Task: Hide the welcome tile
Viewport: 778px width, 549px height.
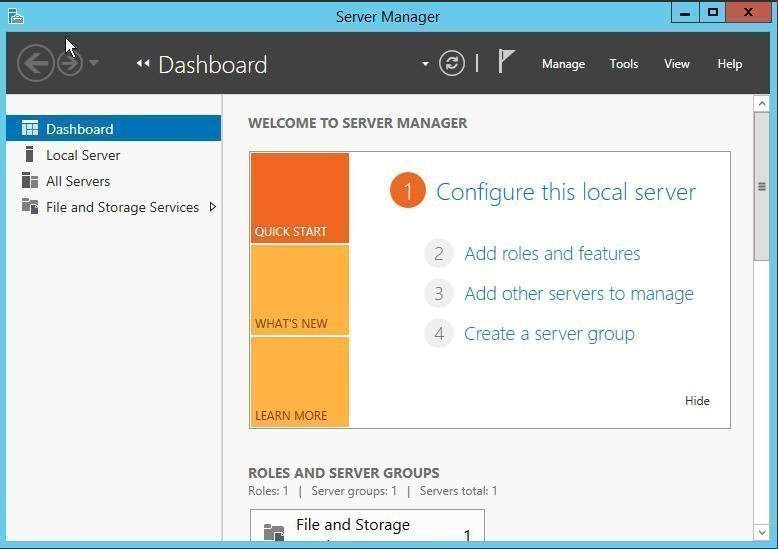Action: (x=697, y=401)
